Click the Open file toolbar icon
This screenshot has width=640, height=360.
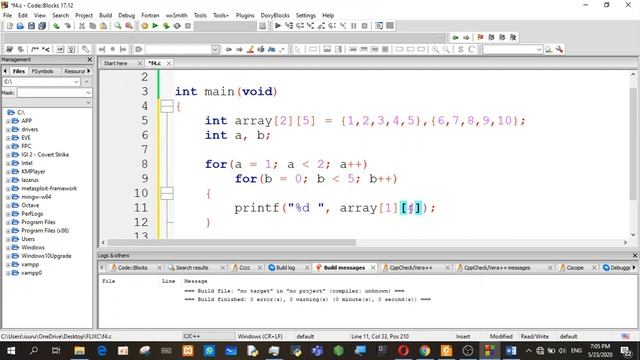pyautogui.click(x=20, y=26)
